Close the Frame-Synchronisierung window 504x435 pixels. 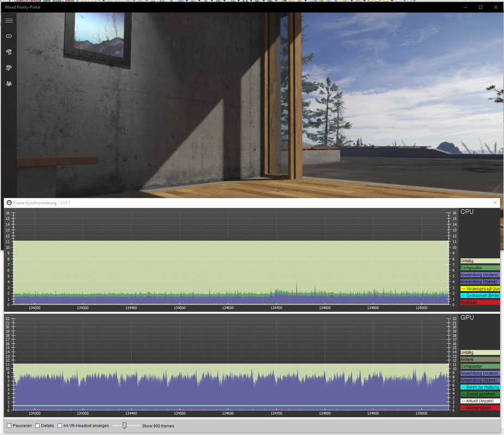(495, 203)
